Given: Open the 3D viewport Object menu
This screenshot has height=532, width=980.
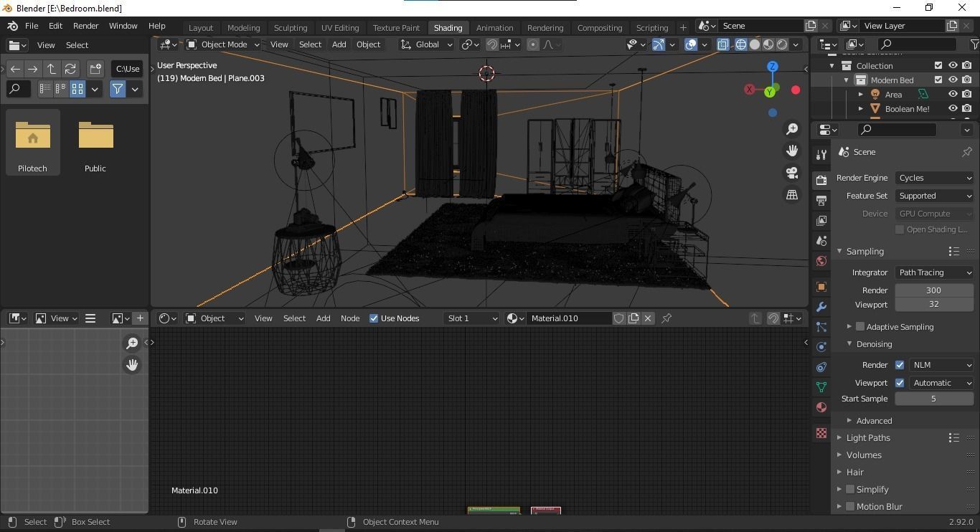Looking at the screenshot, I should (x=368, y=44).
